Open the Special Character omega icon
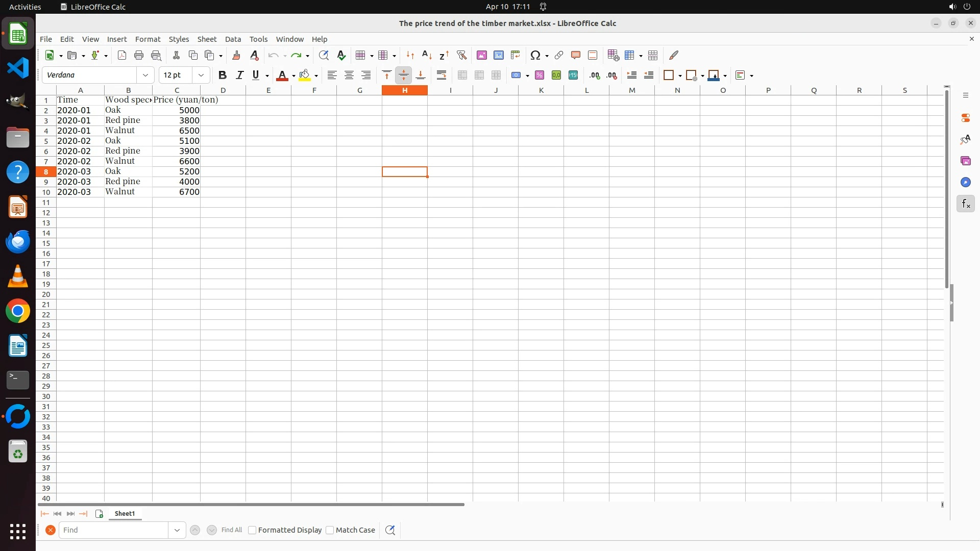Image resolution: width=980 pixels, height=551 pixels. click(535, 55)
